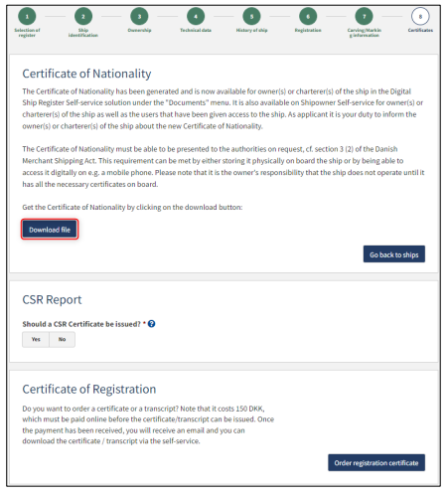The width and height of the screenshot is (448, 497).
Task: Go to step 2 Ship identification
Action: (83, 16)
